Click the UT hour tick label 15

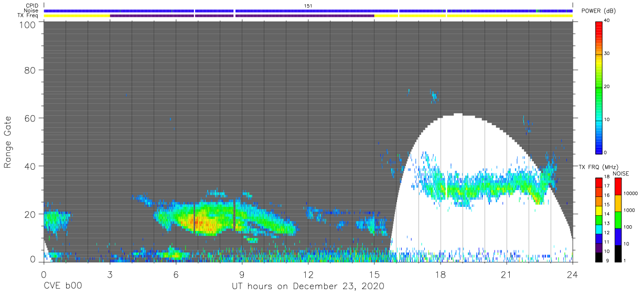pyautogui.click(x=374, y=274)
